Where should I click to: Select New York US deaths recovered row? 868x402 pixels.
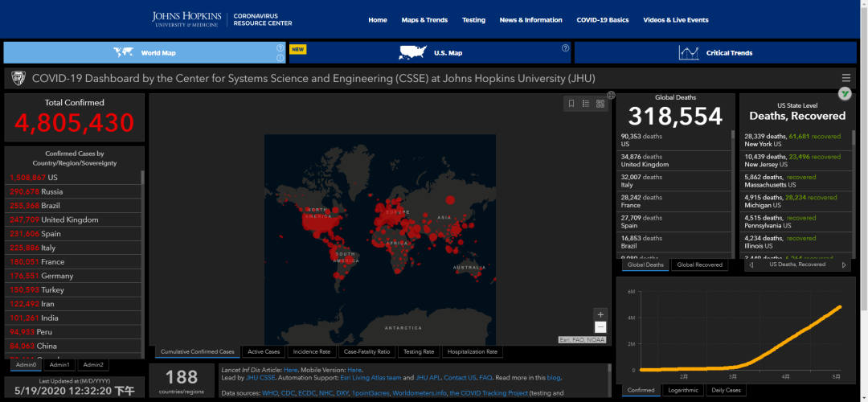[x=796, y=140]
